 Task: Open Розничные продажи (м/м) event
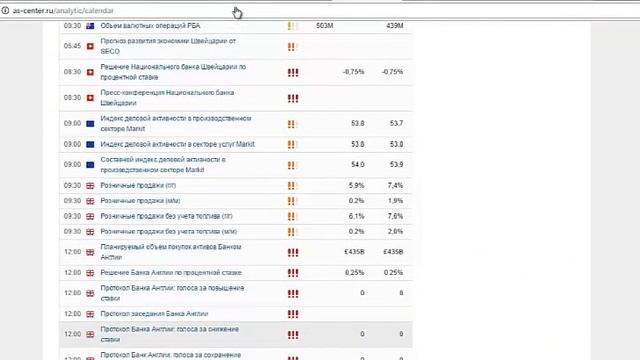pyautogui.click(x=140, y=201)
